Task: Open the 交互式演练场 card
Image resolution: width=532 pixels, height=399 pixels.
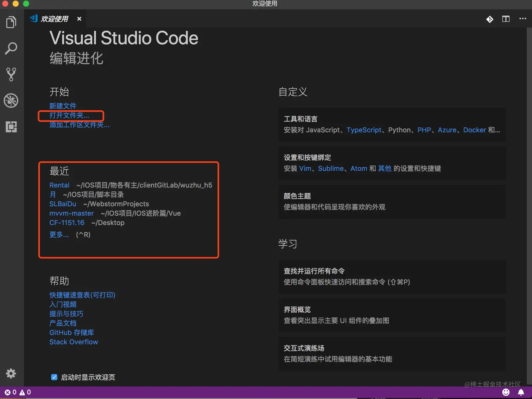Action: tap(392, 354)
